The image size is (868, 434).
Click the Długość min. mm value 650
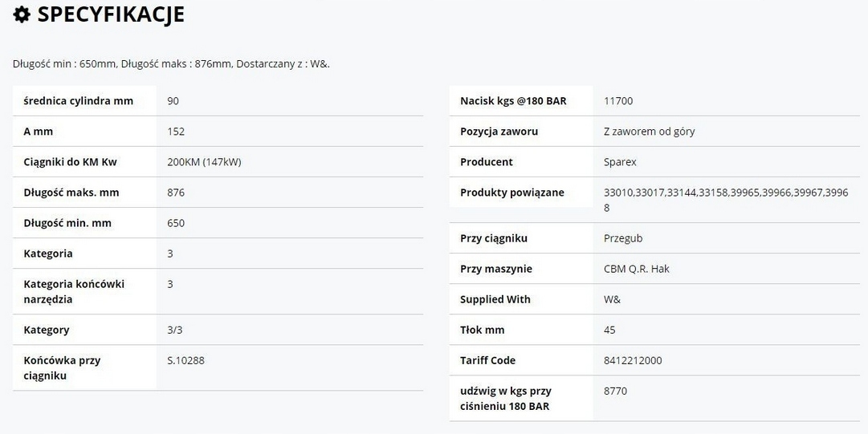pyautogui.click(x=176, y=223)
